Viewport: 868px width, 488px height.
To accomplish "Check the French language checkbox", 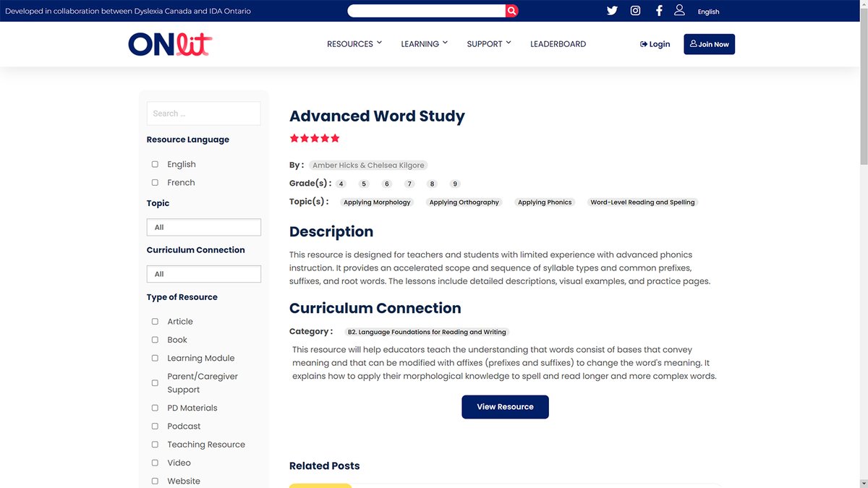I will pyautogui.click(x=155, y=182).
